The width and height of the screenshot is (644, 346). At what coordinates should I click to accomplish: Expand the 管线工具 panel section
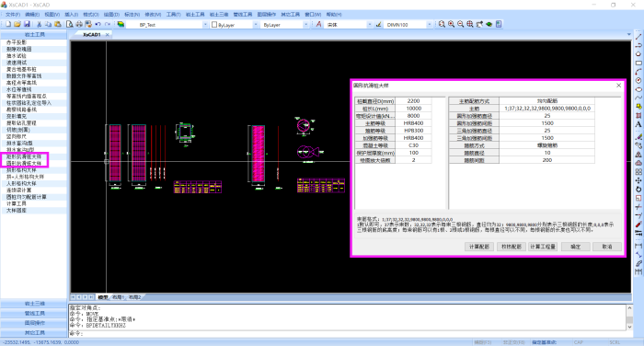click(35, 313)
